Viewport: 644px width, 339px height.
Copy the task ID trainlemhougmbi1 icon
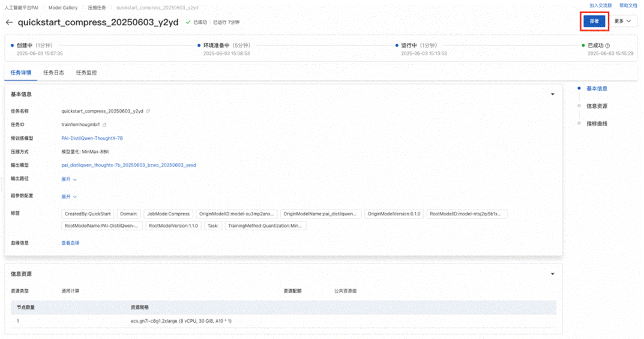(x=104, y=124)
